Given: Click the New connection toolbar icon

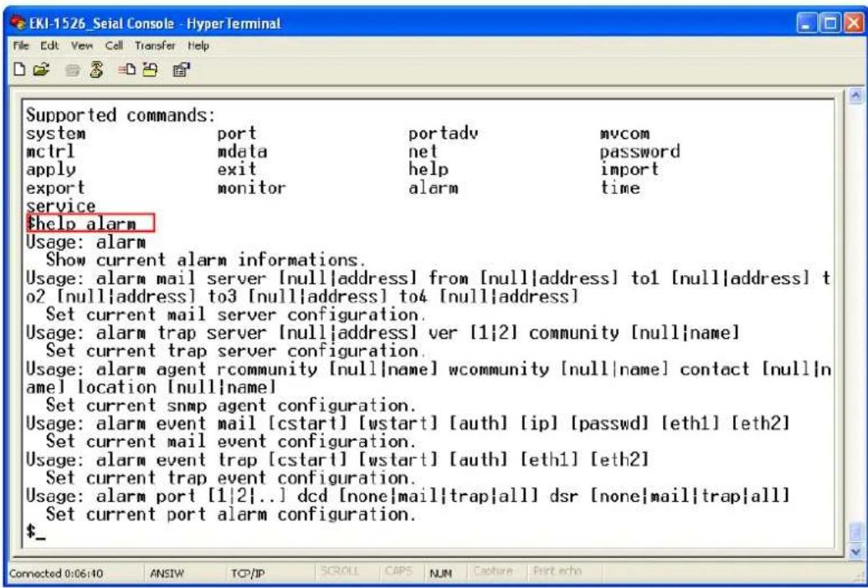Looking at the screenshot, I should click(x=18, y=70).
